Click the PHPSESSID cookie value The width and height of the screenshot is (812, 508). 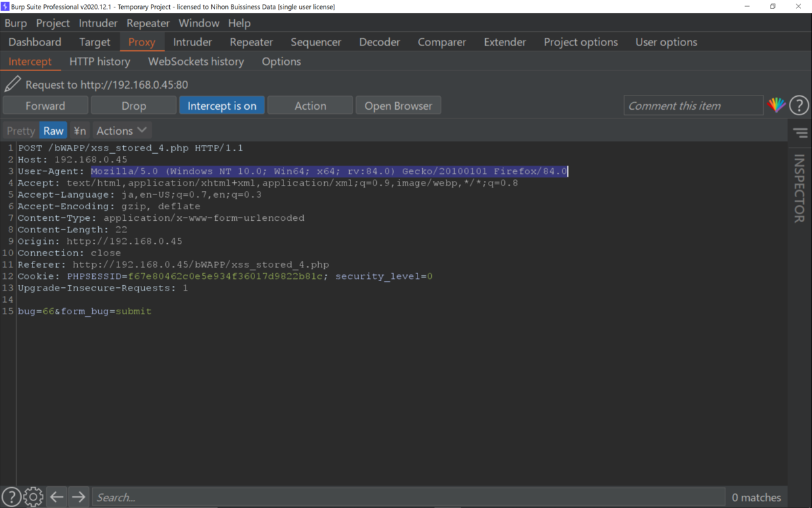pos(227,276)
